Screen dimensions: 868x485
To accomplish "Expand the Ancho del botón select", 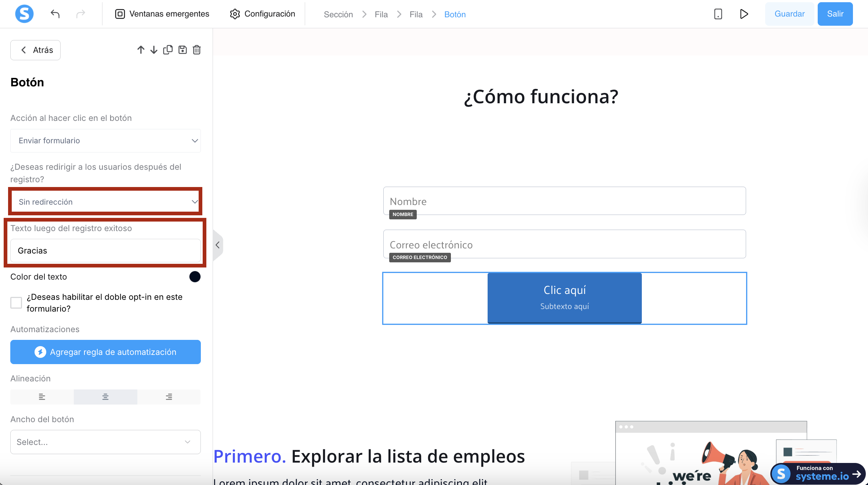I will pos(105,442).
